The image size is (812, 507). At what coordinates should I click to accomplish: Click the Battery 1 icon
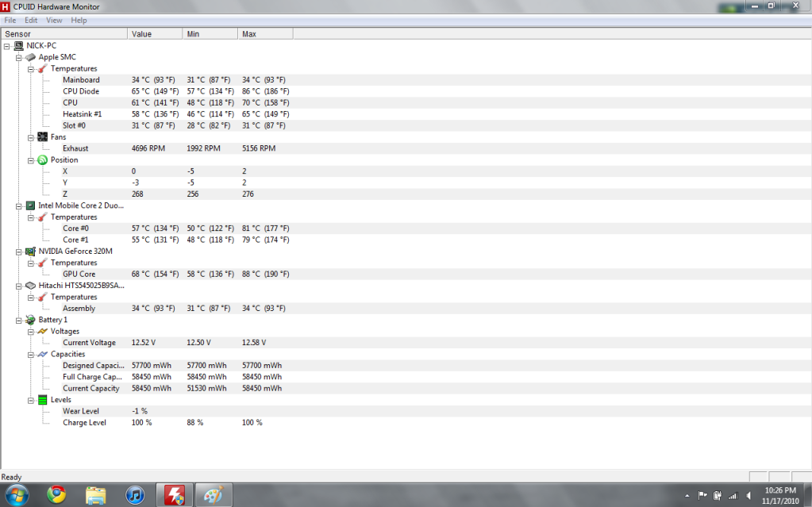click(x=30, y=320)
